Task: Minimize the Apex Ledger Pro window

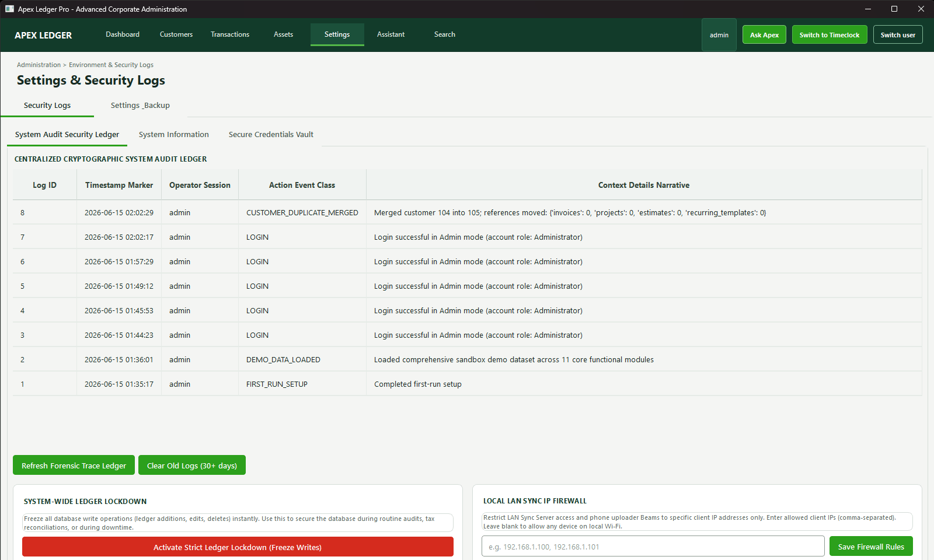Action: pos(867,9)
